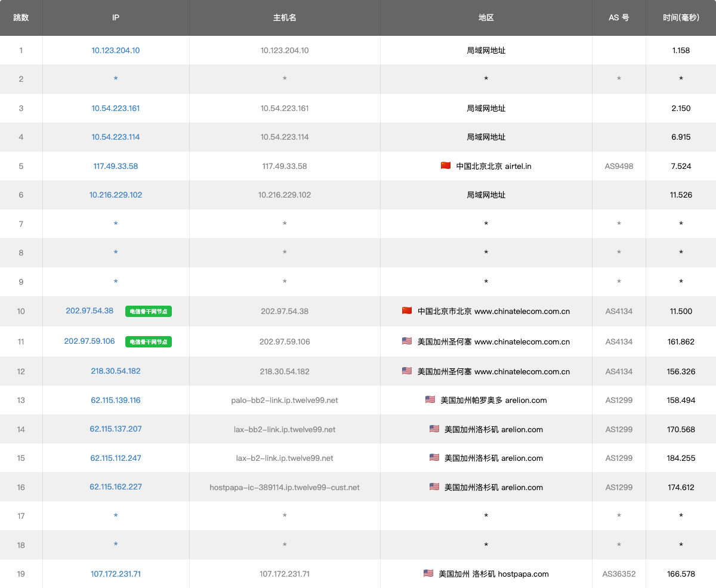Viewport: 716px width, 588px height.
Task: Click the US flag in hop 13 row
Action: click(x=430, y=400)
